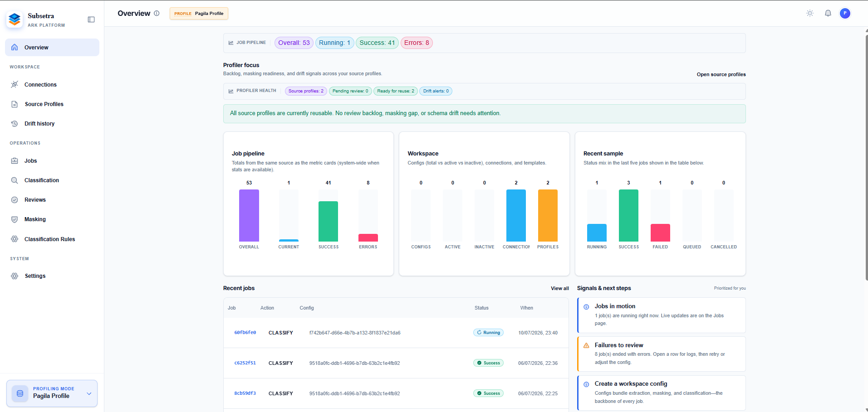This screenshot has width=868, height=412.
Task: Open the Pagila Profile badge selector
Action: pos(199,13)
